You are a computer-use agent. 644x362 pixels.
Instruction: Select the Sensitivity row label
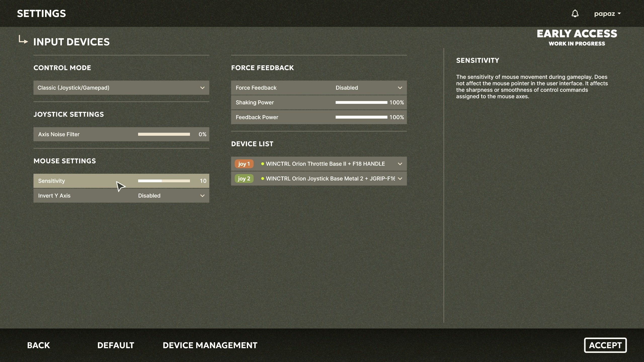52,181
